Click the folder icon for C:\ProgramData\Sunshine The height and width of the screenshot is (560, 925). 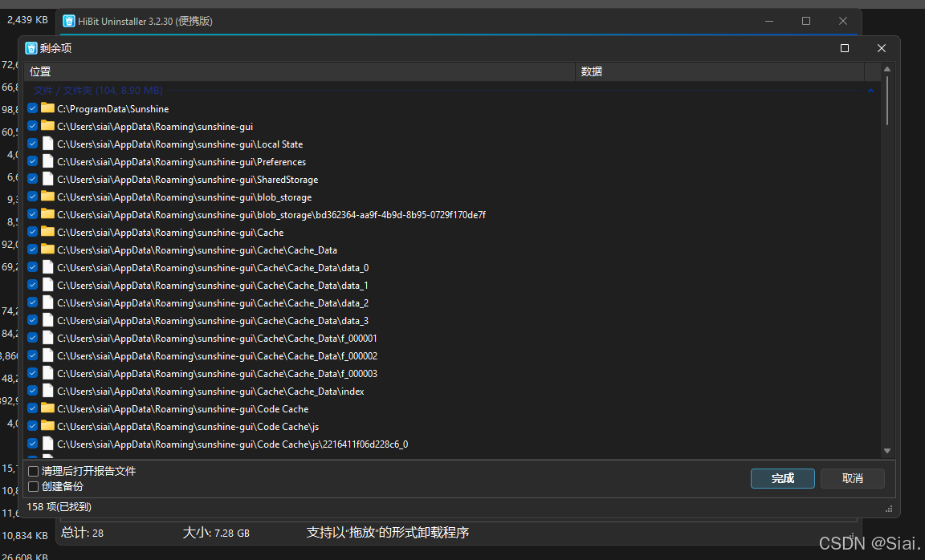[x=48, y=108]
